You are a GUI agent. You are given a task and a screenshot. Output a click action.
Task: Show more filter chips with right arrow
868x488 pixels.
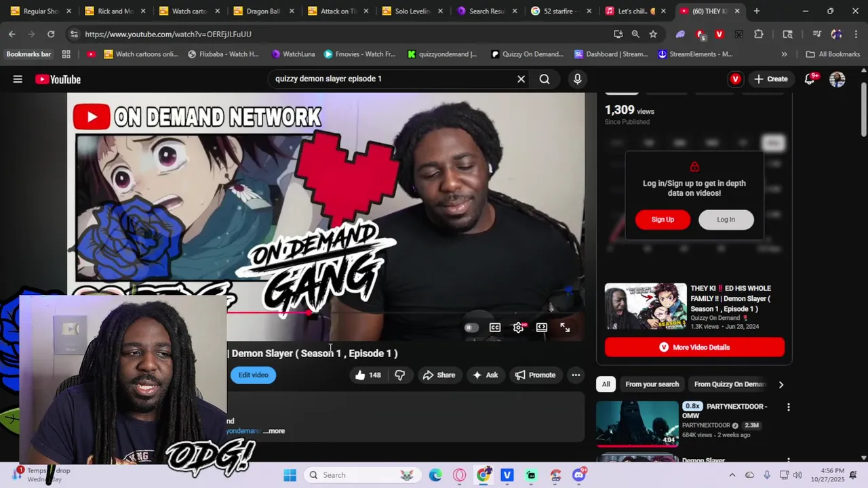(x=781, y=384)
